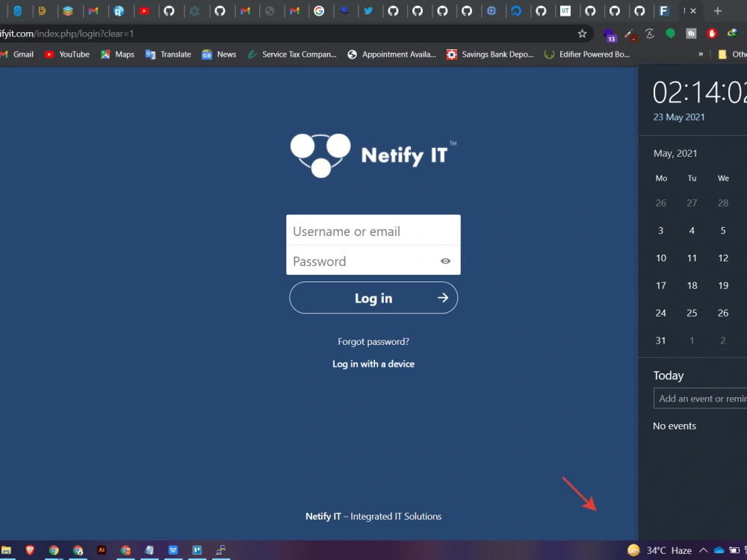
Task: Close the current browser tab
Action: pos(693,11)
